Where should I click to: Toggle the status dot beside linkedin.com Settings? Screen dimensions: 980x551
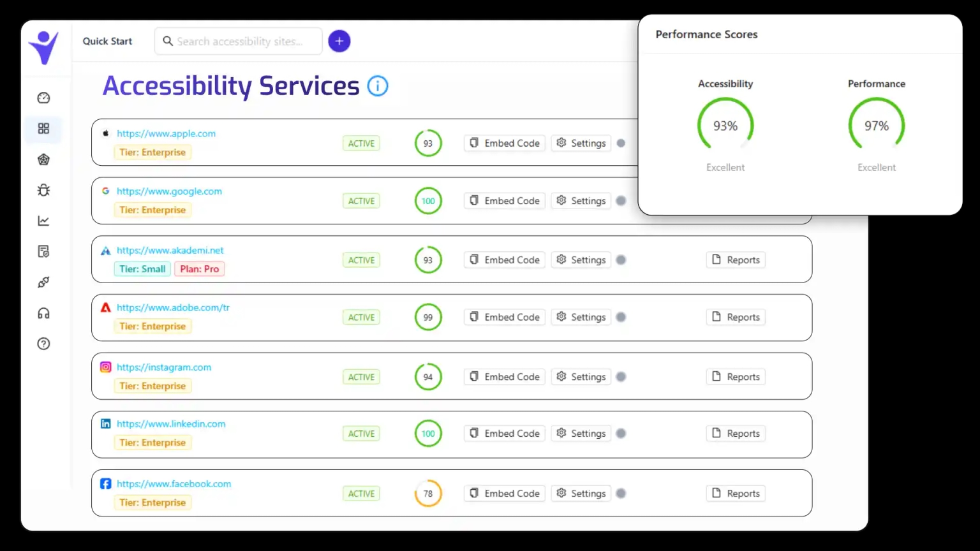point(620,433)
